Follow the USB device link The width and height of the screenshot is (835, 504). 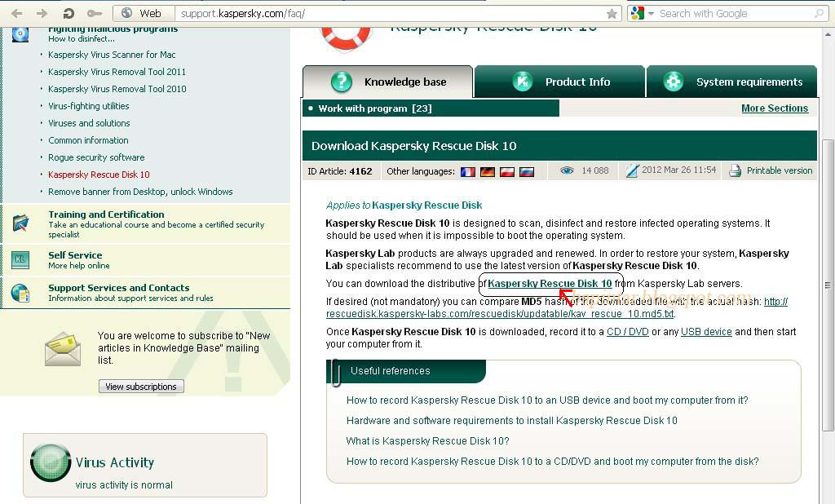point(706,331)
